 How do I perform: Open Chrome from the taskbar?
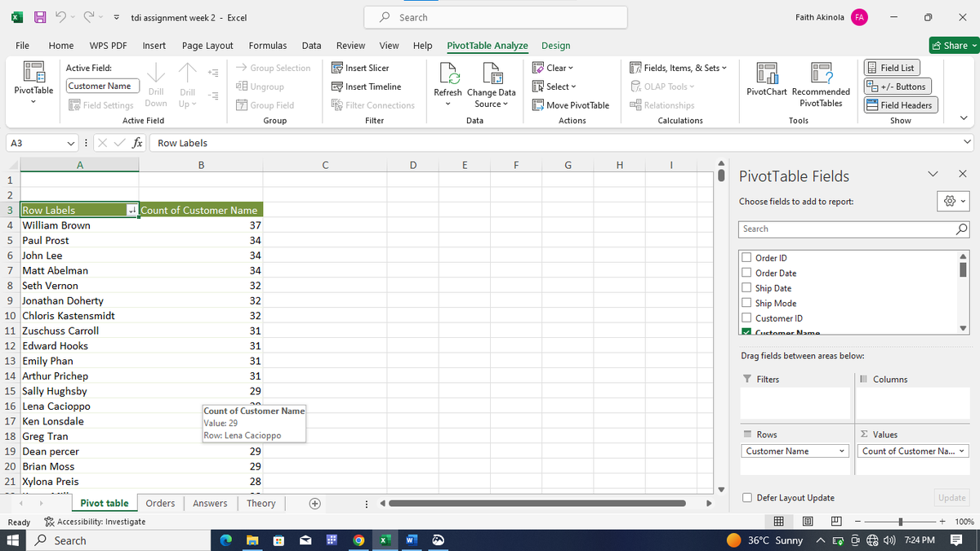(x=358, y=540)
